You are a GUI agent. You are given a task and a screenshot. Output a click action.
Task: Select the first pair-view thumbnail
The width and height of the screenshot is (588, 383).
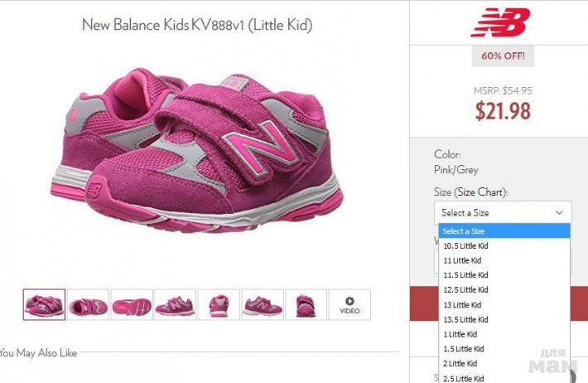pyautogui.click(x=44, y=305)
